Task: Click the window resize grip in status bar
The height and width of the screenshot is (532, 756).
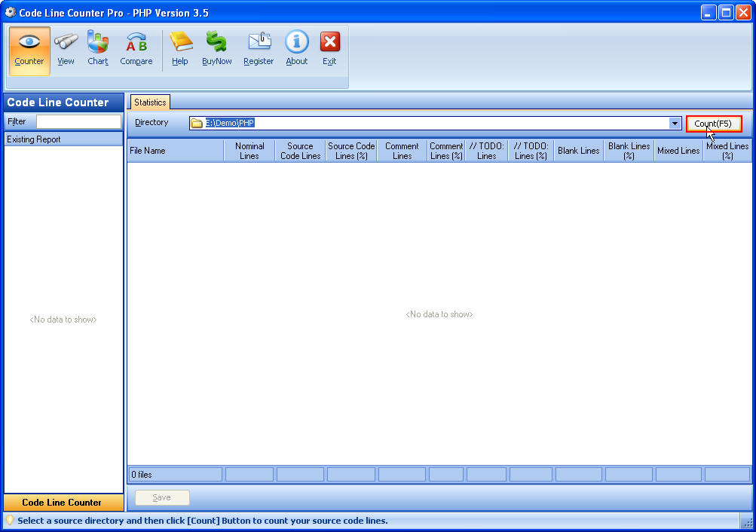Action: point(747,522)
